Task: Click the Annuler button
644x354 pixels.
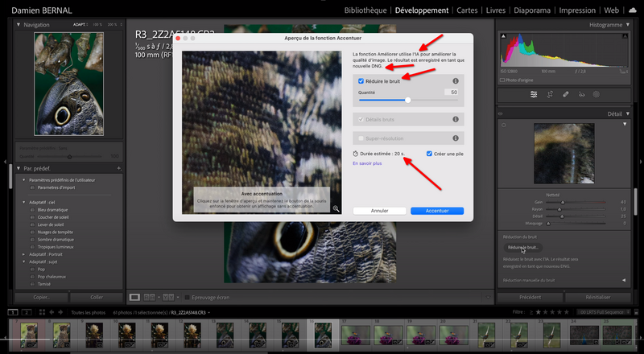Action: coord(379,211)
